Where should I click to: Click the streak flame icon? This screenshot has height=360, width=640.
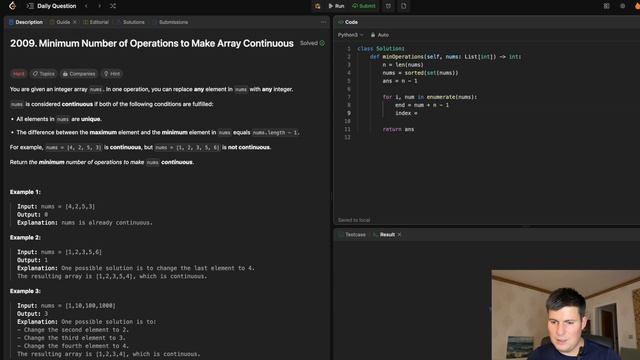(x=637, y=6)
